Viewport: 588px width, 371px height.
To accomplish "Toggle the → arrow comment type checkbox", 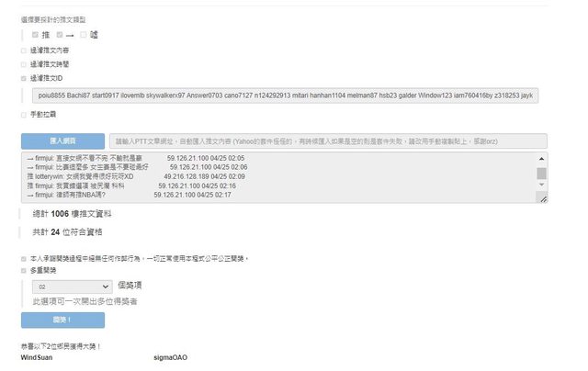I will click(60, 35).
